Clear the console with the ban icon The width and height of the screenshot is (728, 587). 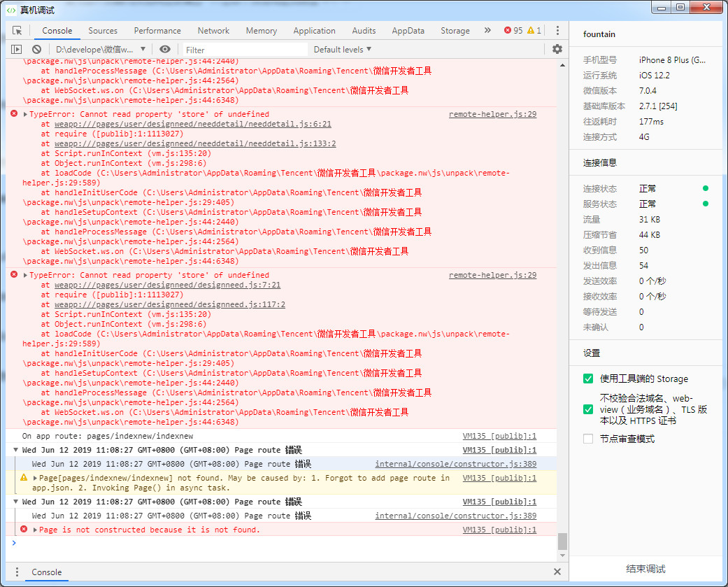[36, 50]
